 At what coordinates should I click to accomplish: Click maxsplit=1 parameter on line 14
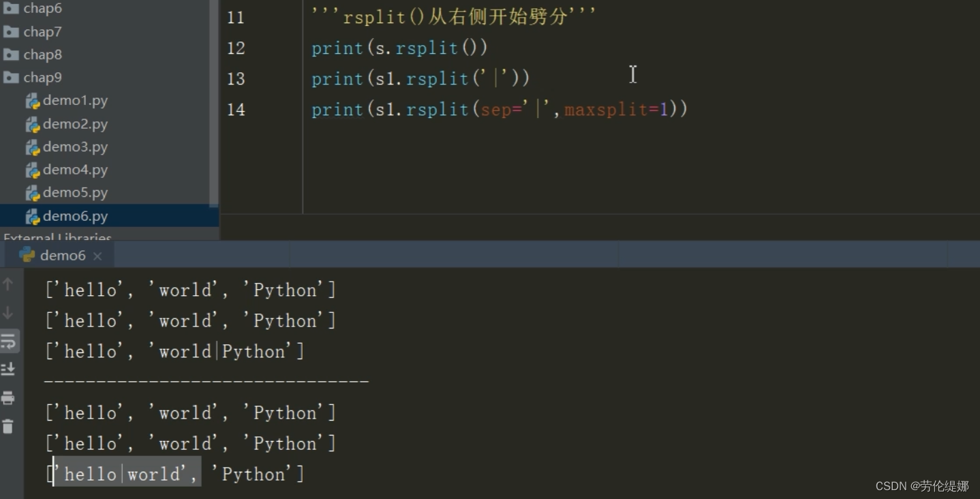(x=617, y=110)
